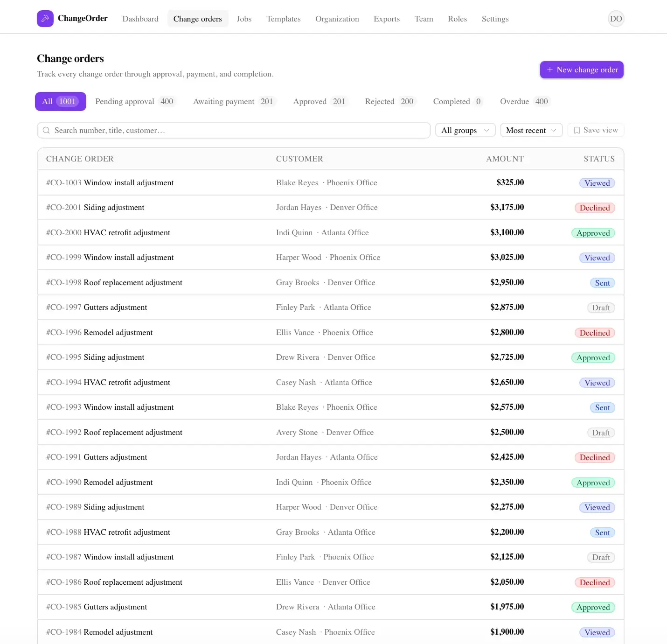Image resolution: width=667 pixels, height=644 pixels.
Task: Click customer Indi Quinn · Phoenix Office
Action: (x=324, y=482)
